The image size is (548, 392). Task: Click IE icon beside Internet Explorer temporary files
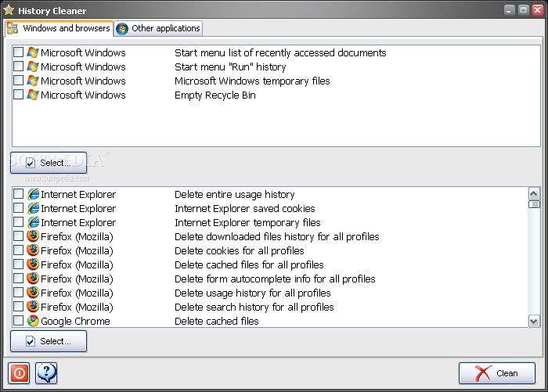click(33, 222)
